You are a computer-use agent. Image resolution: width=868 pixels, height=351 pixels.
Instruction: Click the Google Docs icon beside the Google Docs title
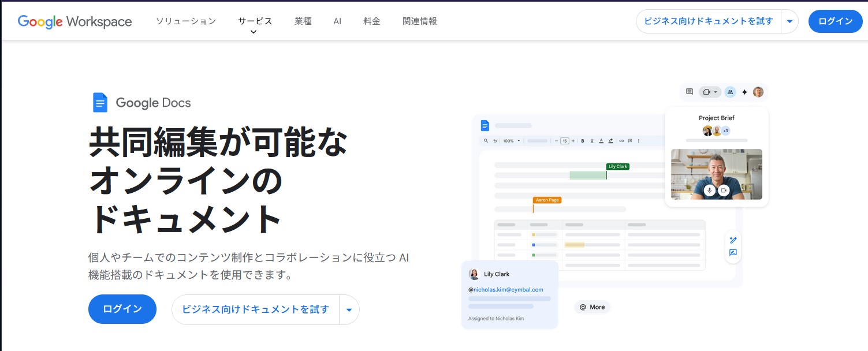[x=100, y=103]
